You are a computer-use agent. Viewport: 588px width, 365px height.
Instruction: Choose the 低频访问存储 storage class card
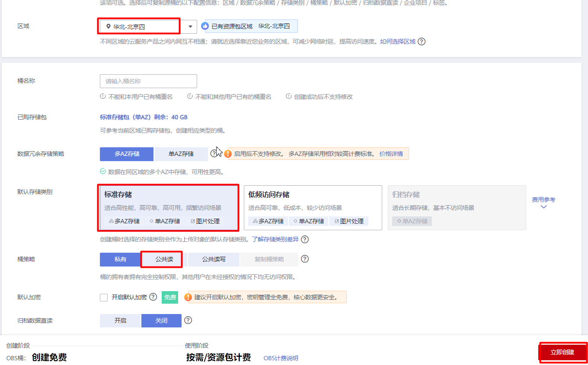pos(313,208)
